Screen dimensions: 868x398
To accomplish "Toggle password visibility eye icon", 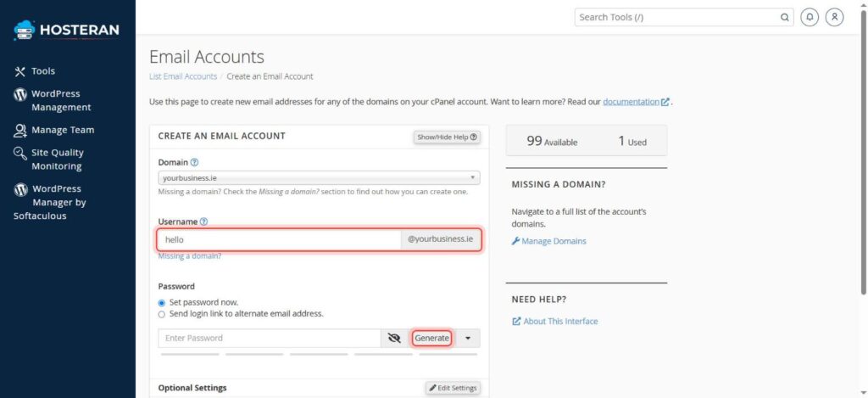I will point(394,338).
